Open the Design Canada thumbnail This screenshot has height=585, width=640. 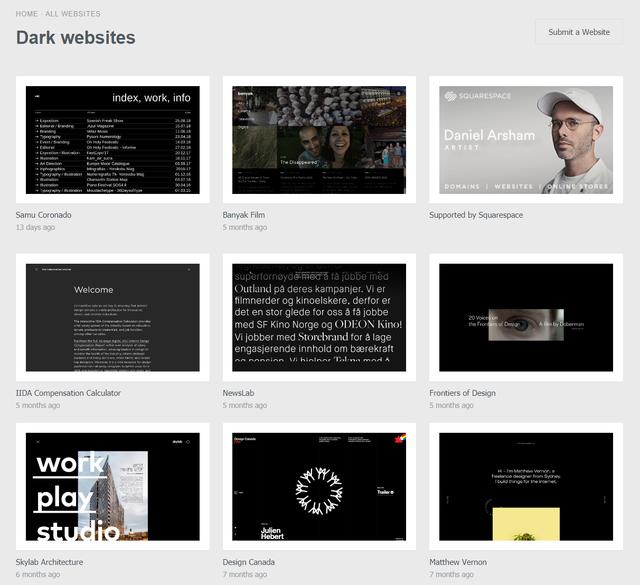point(319,487)
